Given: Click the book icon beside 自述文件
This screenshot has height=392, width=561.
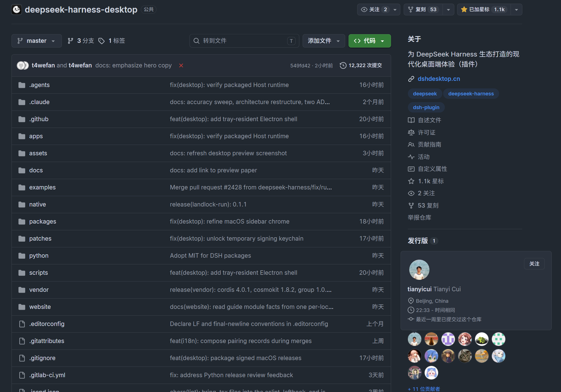Looking at the screenshot, I should [x=411, y=120].
